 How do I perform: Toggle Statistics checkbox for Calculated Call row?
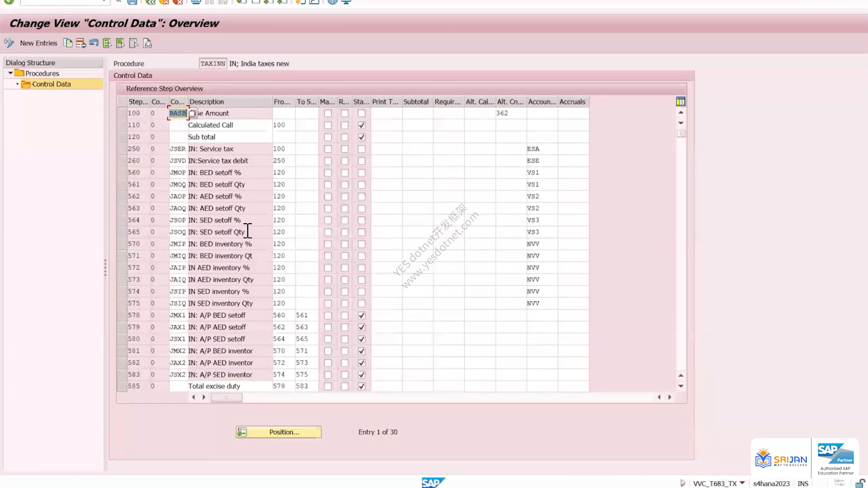(362, 125)
